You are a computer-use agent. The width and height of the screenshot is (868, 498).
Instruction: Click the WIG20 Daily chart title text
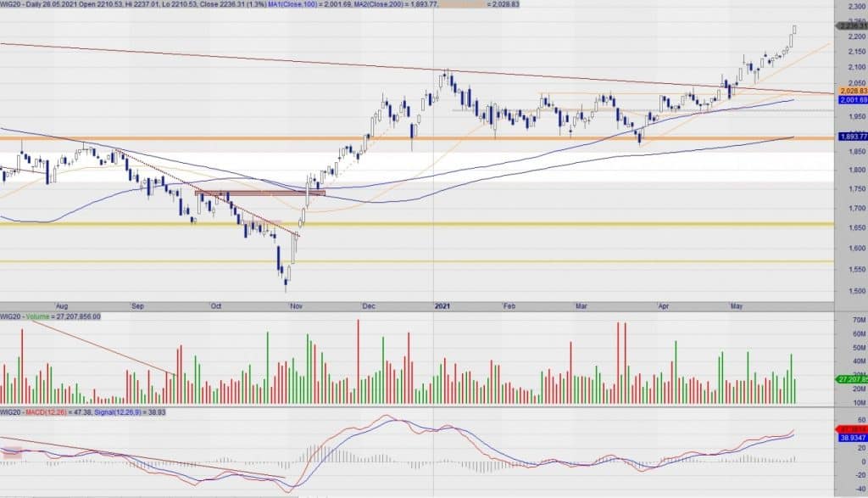(53, 5)
